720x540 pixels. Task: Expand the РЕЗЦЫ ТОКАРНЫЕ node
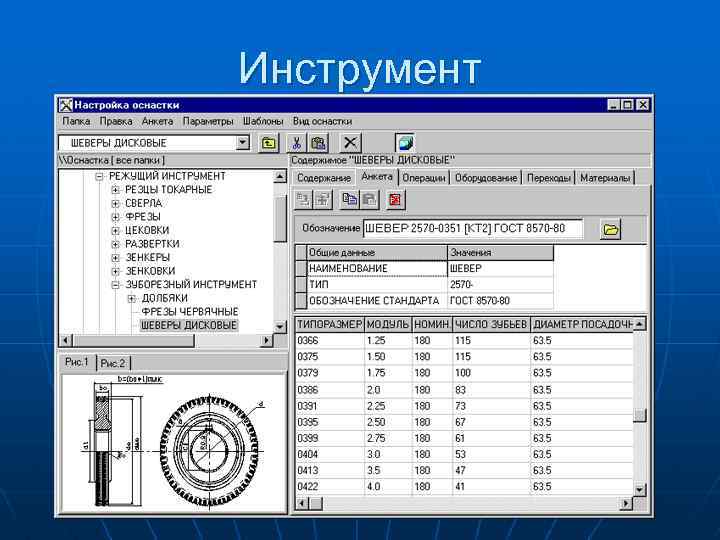point(115,190)
